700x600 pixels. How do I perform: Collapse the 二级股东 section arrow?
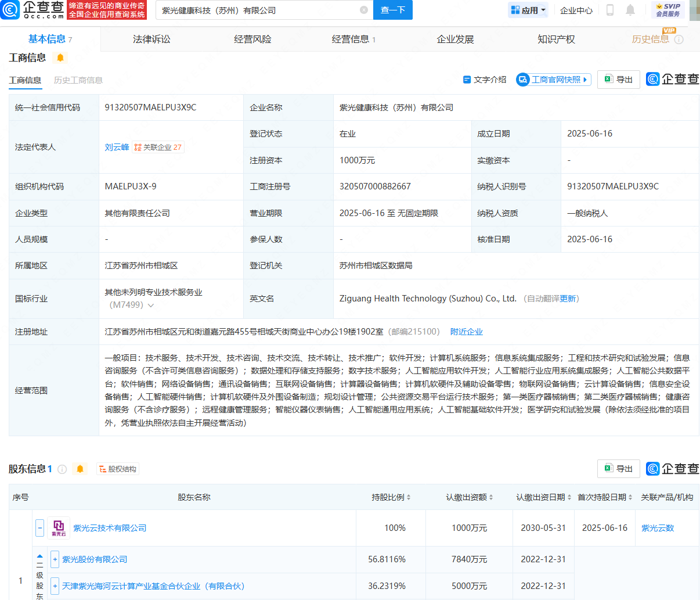tap(39, 556)
